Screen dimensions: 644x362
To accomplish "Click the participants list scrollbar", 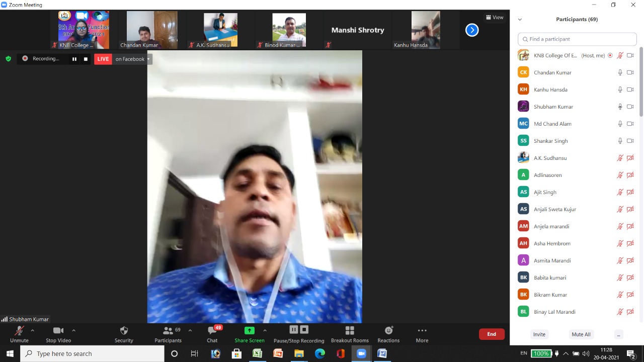I will point(641,83).
